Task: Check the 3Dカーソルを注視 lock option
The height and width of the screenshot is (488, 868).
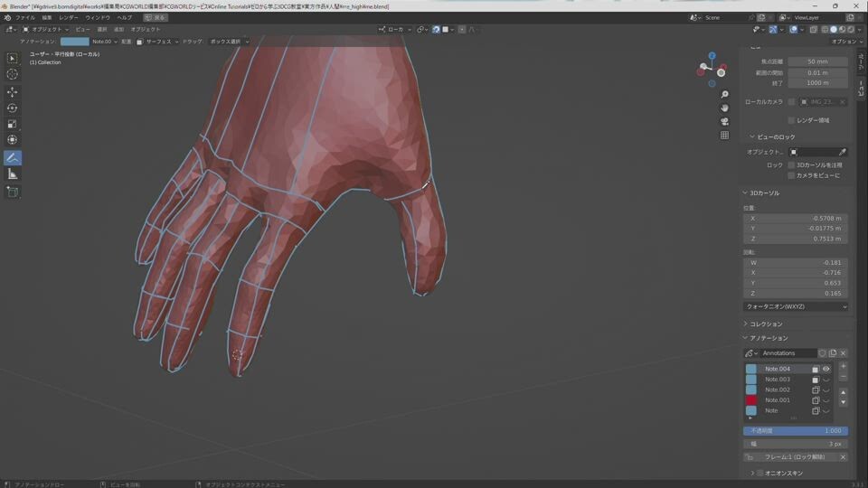Action: click(x=791, y=165)
